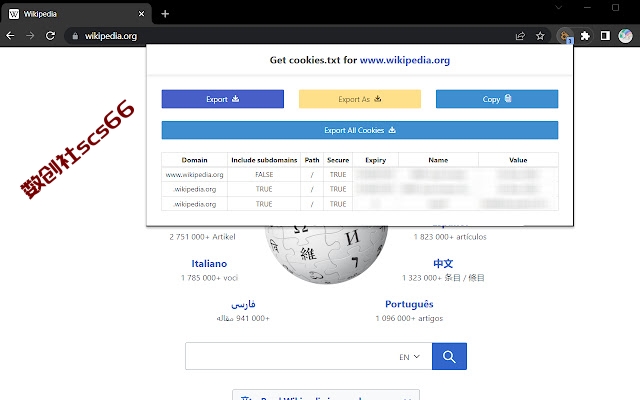Toggle the browser side panel icon
The image size is (640, 400).
point(605,36)
